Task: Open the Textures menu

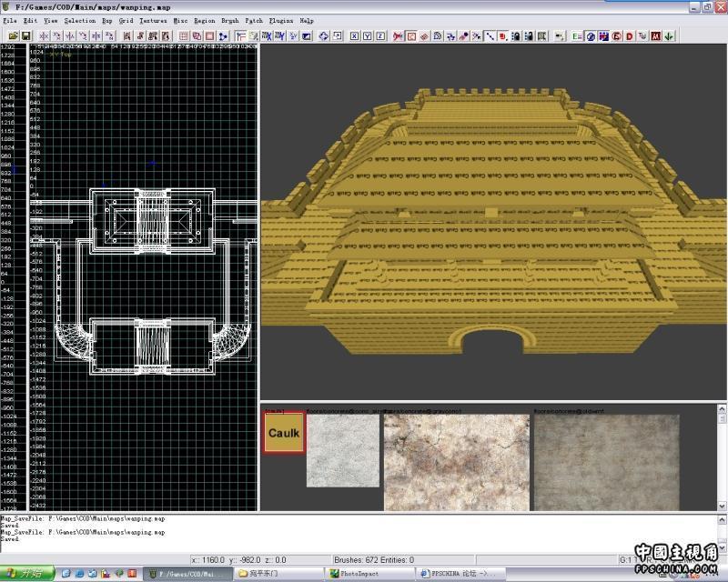Action: [x=153, y=21]
